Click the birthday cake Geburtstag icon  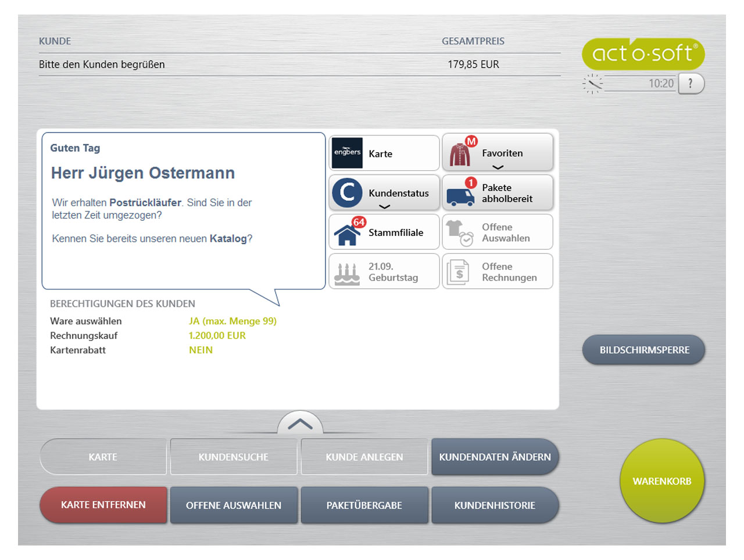pos(347,272)
